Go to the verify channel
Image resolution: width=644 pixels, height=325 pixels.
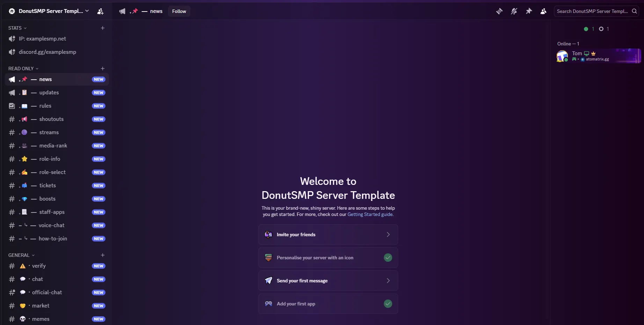(57, 266)
